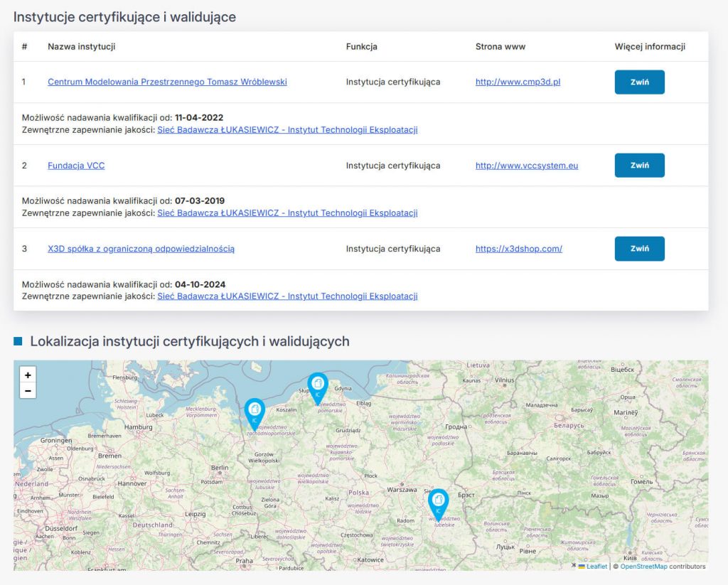Visit the https://x3dshop.com/ website link

tap(518, 249)
